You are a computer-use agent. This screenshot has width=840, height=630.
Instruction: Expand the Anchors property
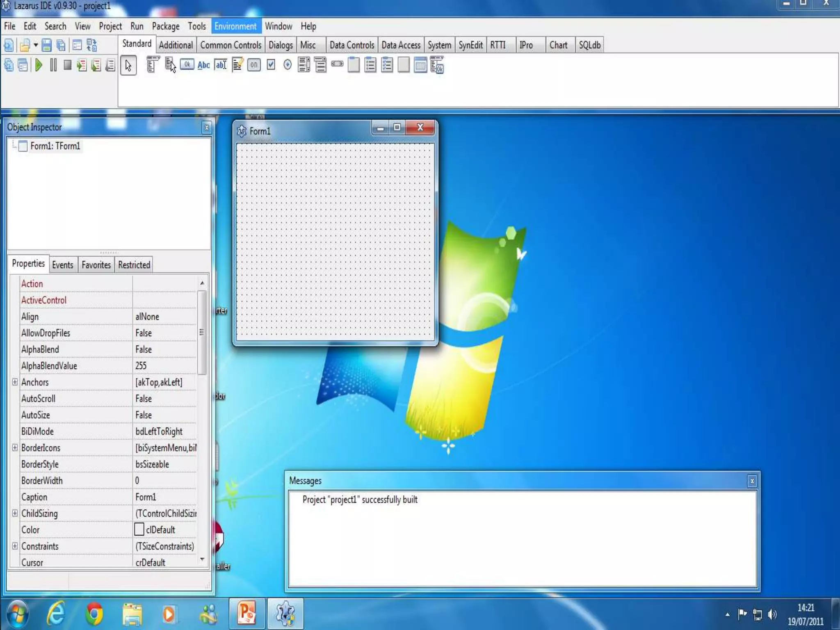15,382
